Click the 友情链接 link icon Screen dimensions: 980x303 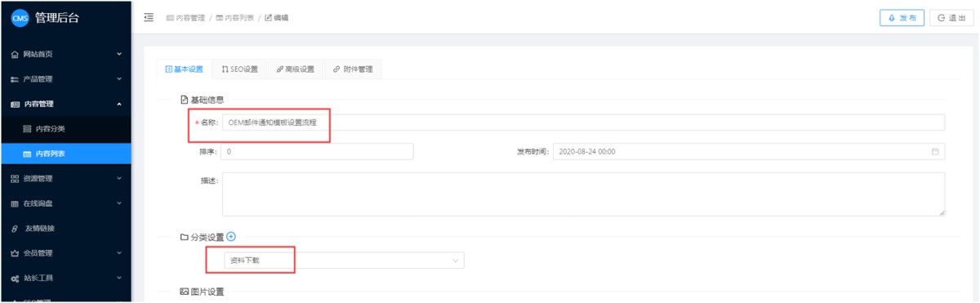coord(14,228)
